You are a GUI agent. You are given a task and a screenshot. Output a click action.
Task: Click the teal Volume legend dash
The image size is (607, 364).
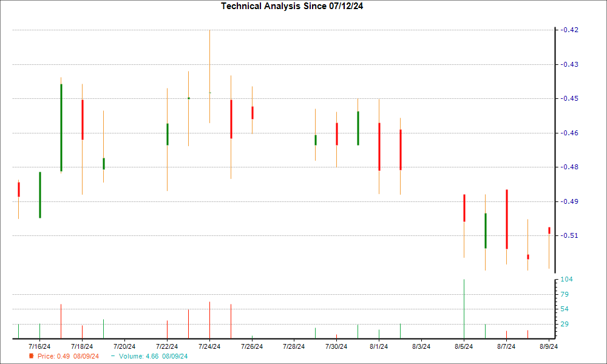[x=113, y=356]
